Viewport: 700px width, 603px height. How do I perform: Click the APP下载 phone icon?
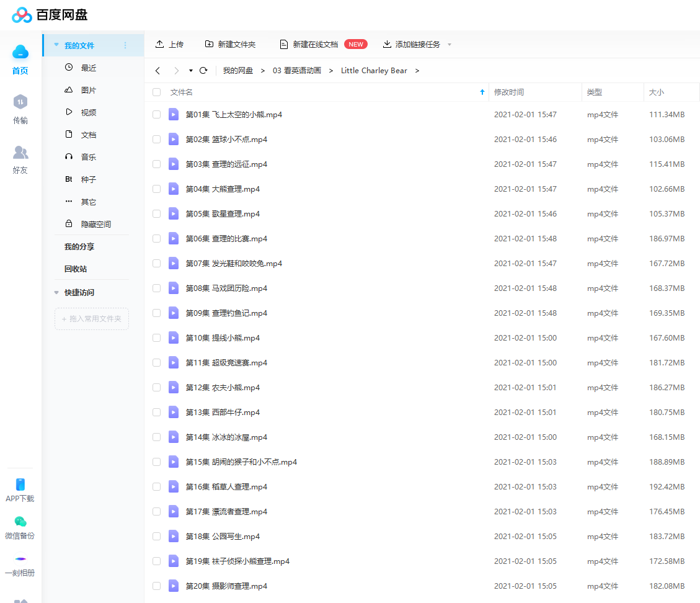tap(20, 485)
